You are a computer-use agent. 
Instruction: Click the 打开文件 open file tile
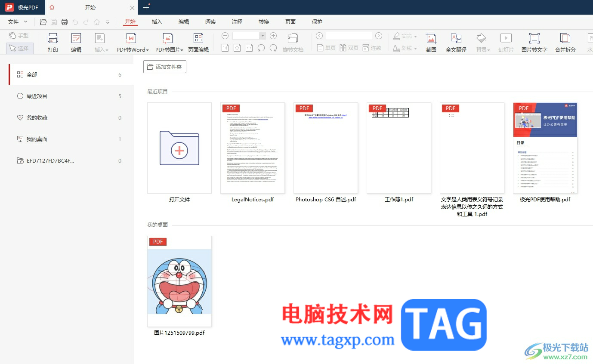pyautogui.click(x=179, y=148)
